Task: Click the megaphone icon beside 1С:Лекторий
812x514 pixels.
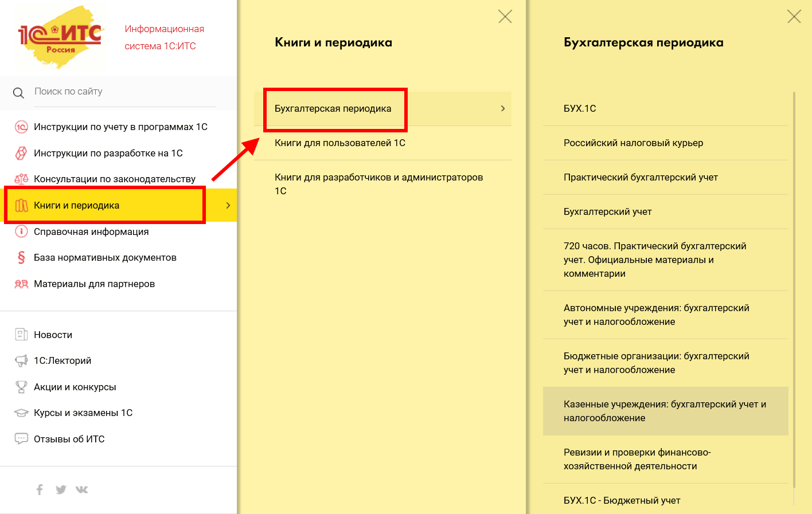Action: pos(21,360)
